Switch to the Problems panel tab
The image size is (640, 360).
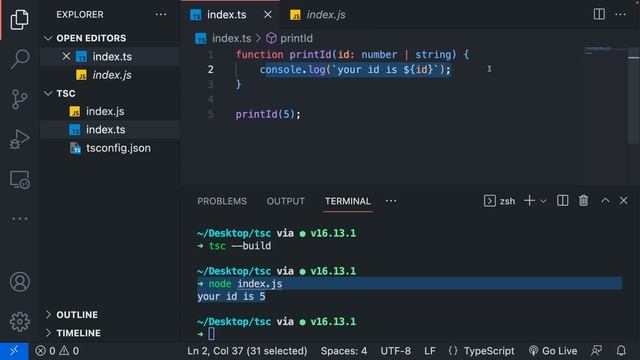click(222, 201)
